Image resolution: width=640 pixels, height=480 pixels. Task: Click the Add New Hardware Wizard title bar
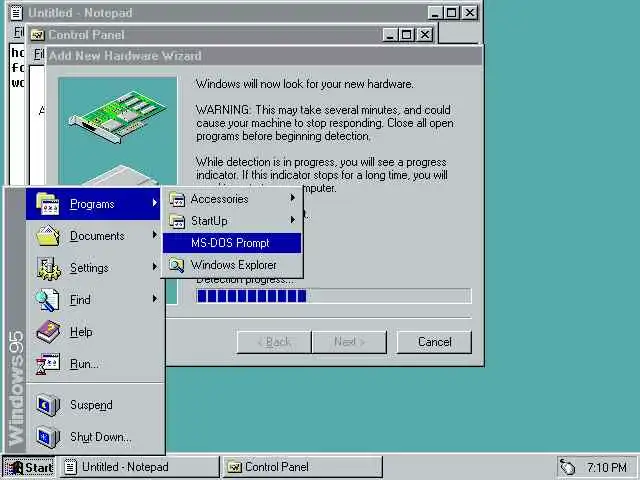(x=264, y=56)
